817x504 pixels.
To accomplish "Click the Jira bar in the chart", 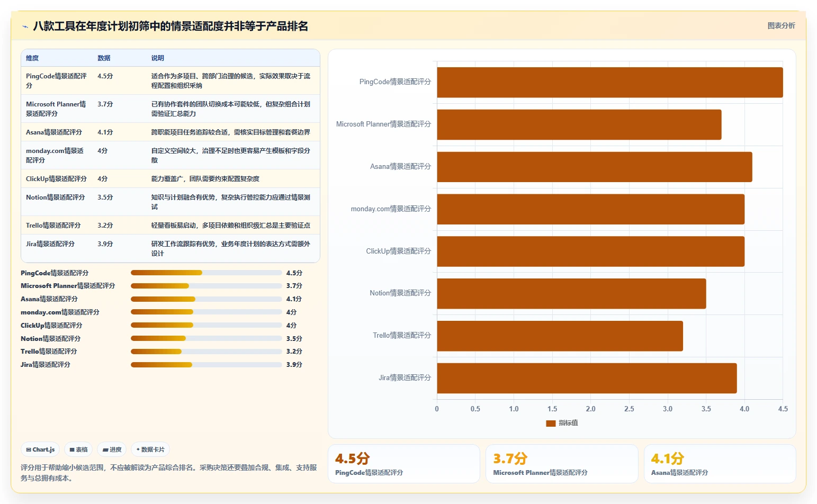I will (587, 378).
